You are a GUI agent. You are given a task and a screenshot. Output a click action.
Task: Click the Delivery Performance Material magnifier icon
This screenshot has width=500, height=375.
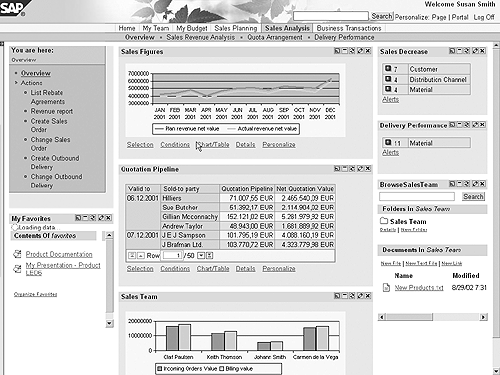point(388,143)
